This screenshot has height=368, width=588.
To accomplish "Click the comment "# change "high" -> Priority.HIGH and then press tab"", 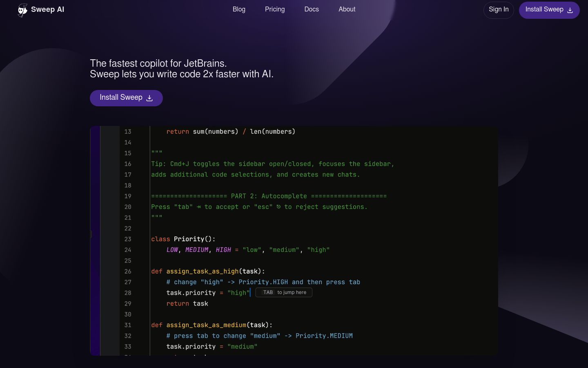I will pyautogui.click(x=263, y=282).
